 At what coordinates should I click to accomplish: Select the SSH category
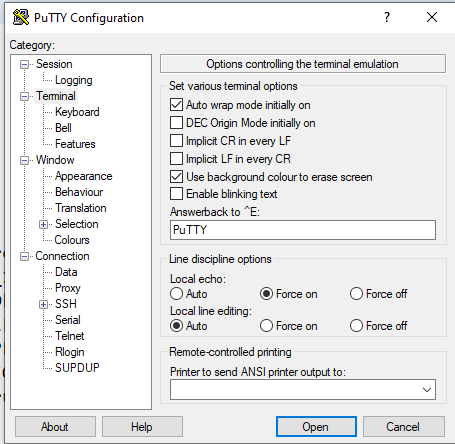pyautogui.click(x=66, y=304)
